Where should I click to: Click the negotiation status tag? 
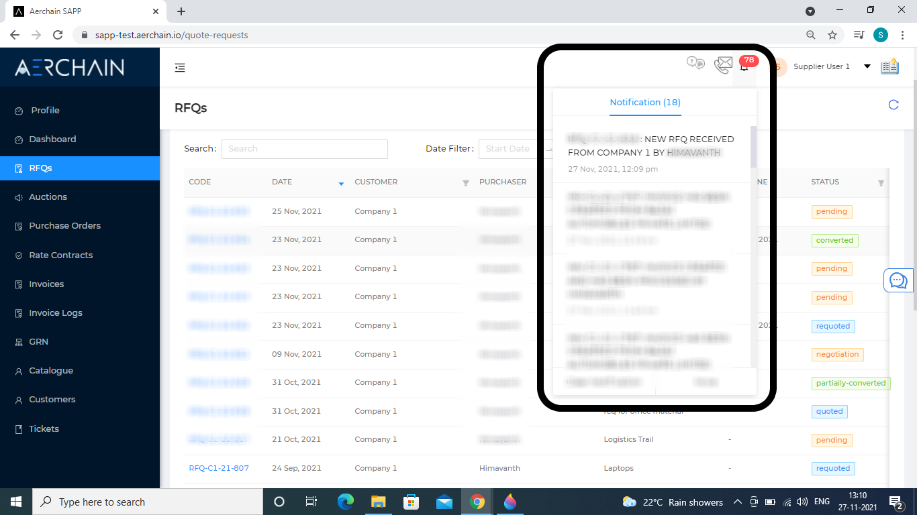click(x=837, y=354)
